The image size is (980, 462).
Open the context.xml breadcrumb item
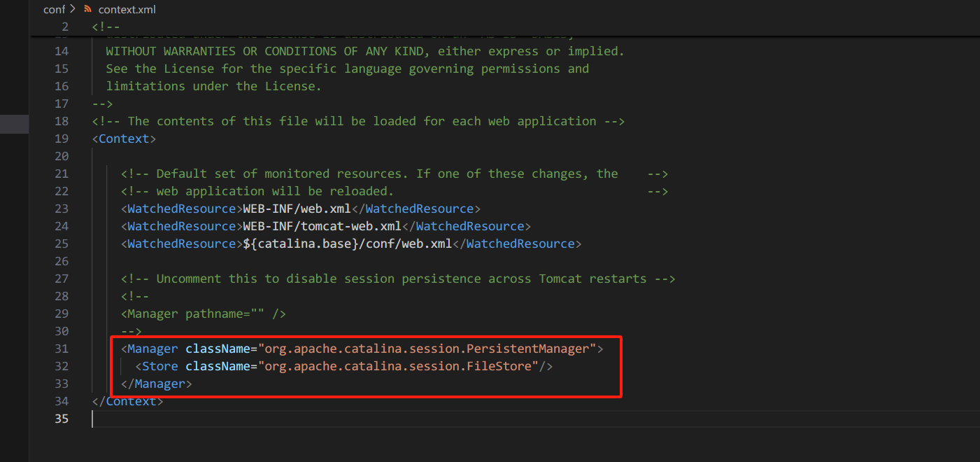[127, 9]
